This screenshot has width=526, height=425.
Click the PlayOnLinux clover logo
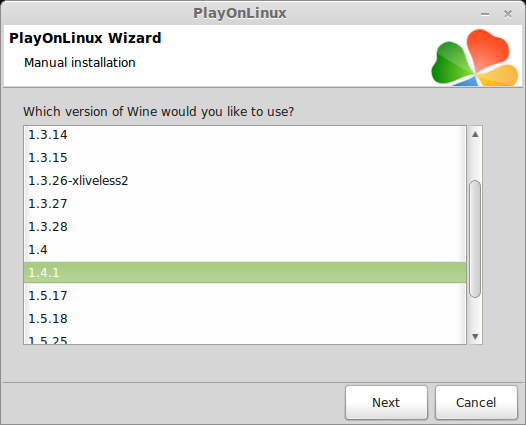point(475,57)
